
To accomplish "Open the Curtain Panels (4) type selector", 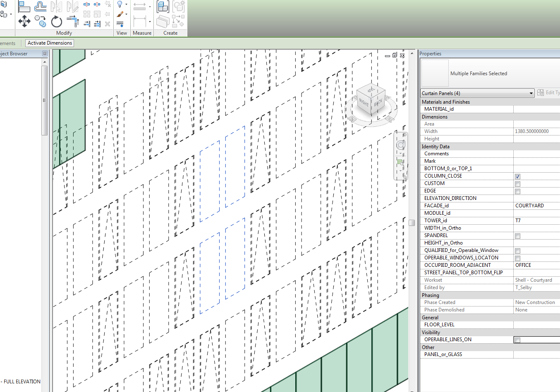I will click(x=478, y=93).
